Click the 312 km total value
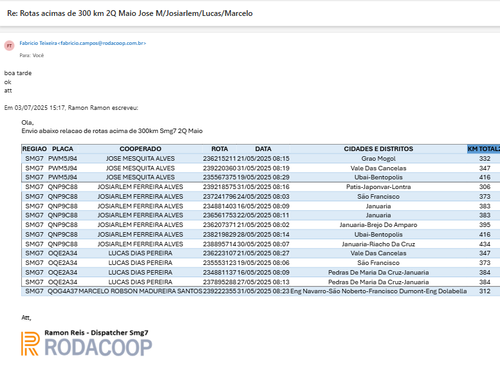The height and width of the screenshot is (371, 500). coord(485,291)
